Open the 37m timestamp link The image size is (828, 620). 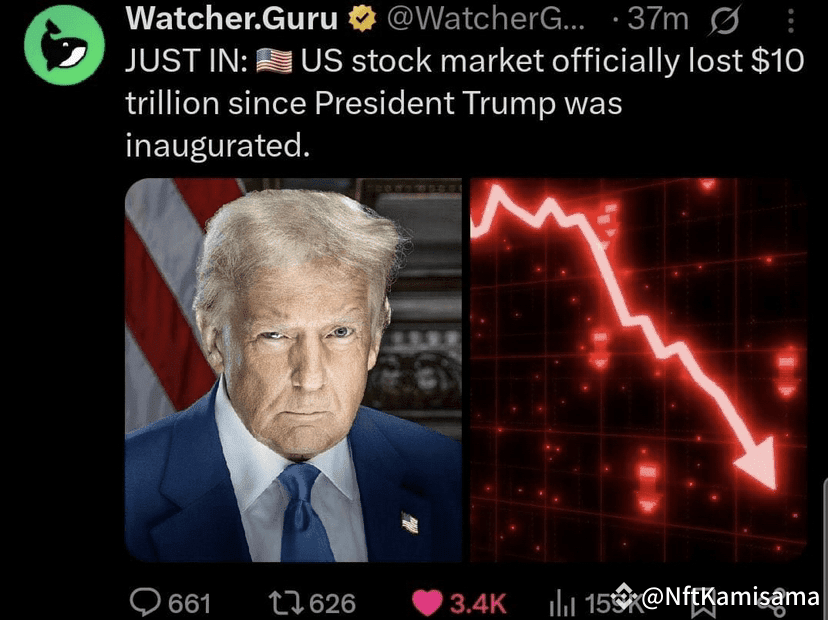(658, 20)
